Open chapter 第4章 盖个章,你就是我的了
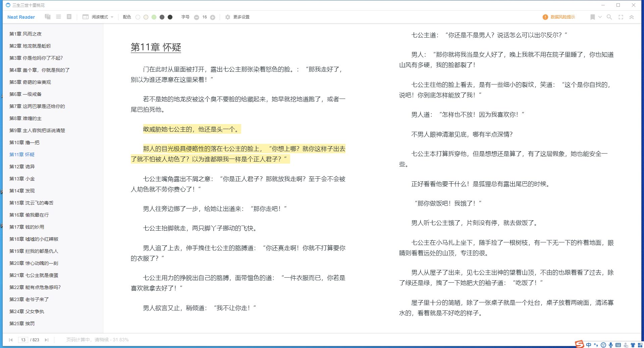The image size is (644, 348). coord(40,70)
